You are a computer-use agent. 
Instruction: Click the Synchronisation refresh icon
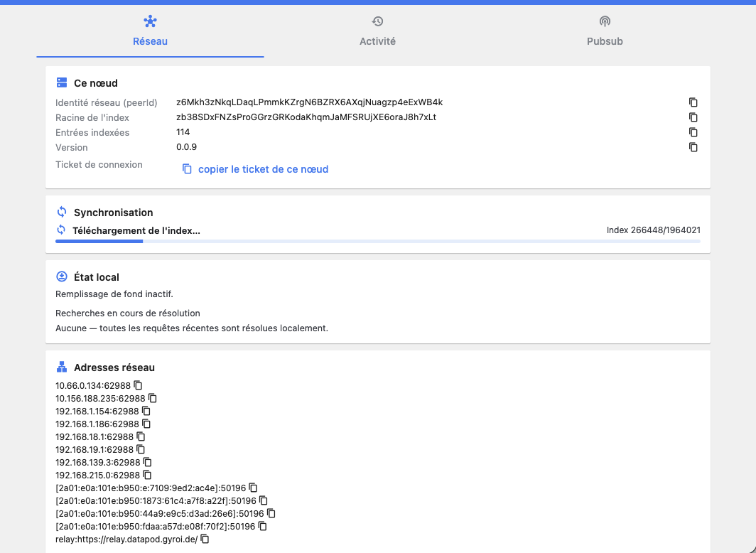(x=62, y=212)
